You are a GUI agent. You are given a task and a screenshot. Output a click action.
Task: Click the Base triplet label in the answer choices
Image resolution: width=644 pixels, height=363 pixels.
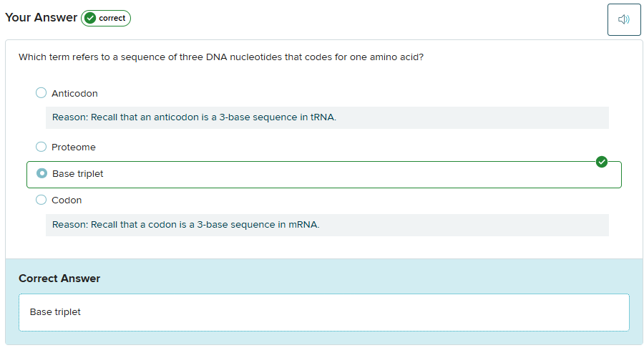[77, 174]
